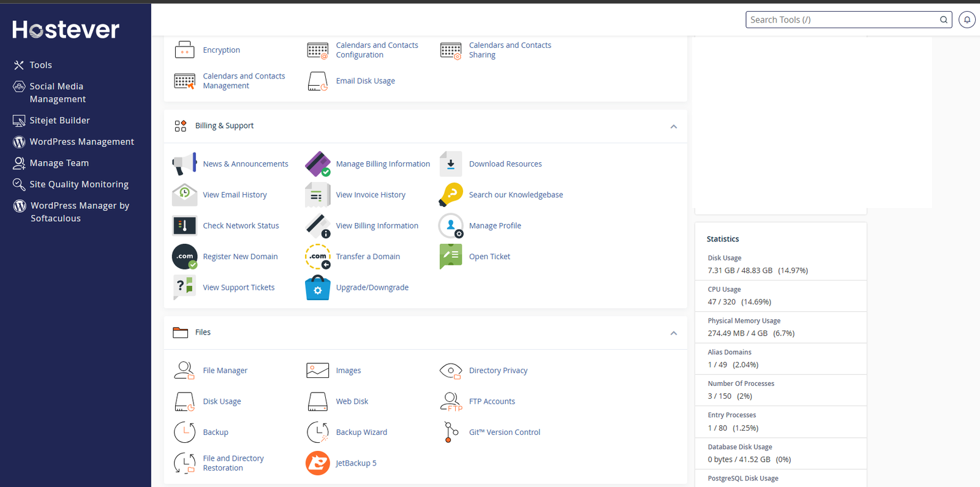This screenshot has width=980, height=487.
Task: Click the notifications bell icon
Action: coord(967,20)
